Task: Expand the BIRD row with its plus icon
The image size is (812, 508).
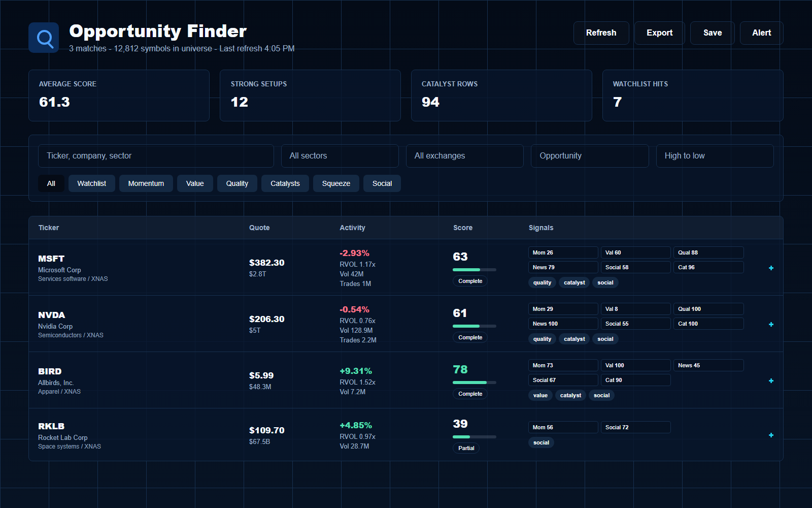Action: 771,380
